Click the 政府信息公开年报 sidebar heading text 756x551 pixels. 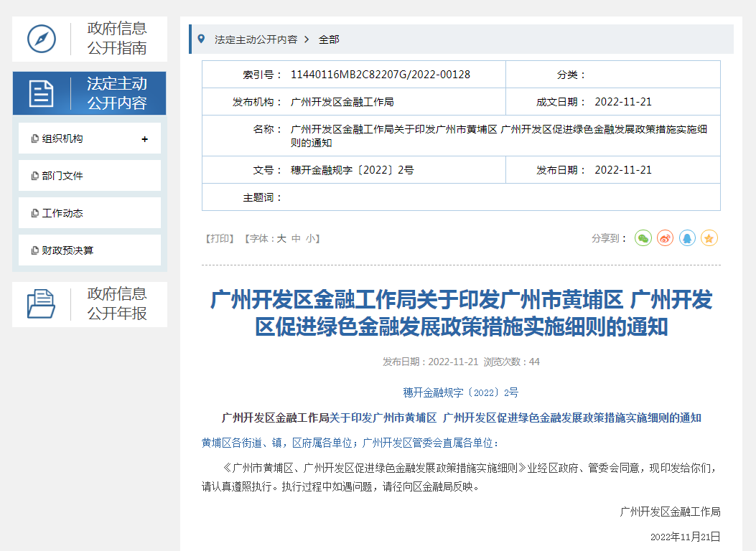click(117, 303)
